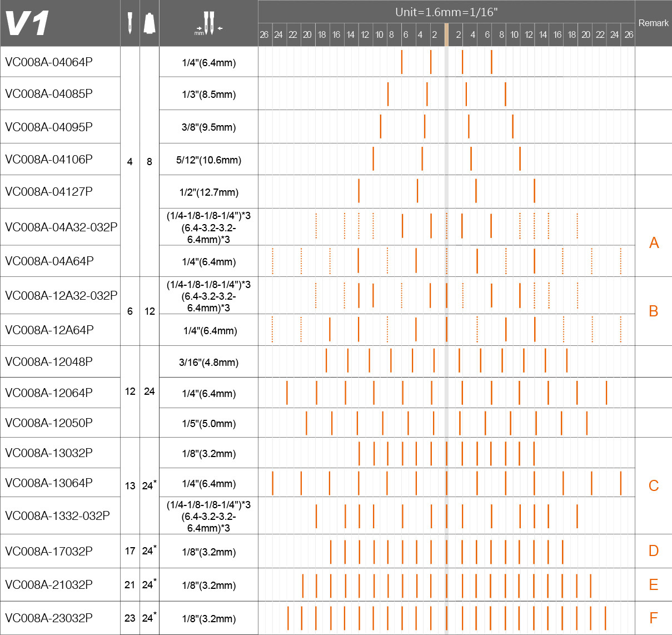Click the scale number 26 on the far left

tap(265, 33)
